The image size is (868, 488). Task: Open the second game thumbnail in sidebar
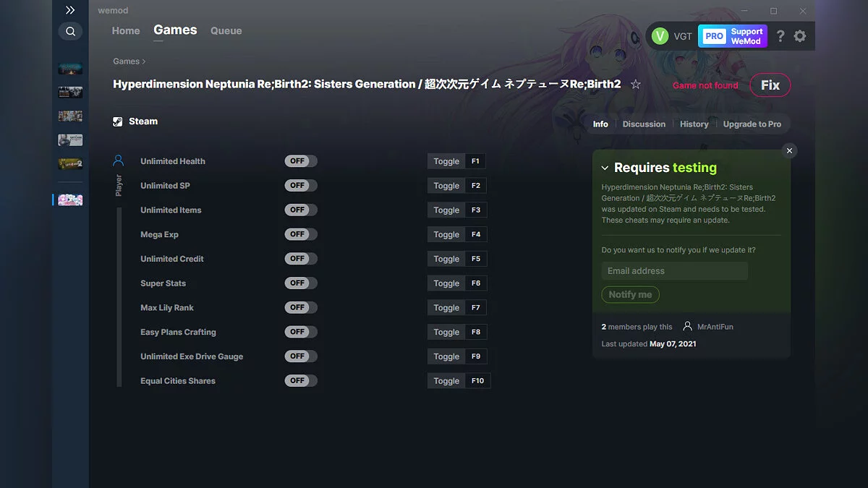coord(70,93)
